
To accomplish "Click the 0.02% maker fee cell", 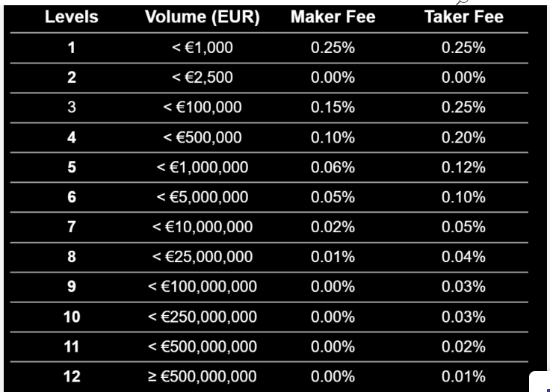I will click(333, 227).
